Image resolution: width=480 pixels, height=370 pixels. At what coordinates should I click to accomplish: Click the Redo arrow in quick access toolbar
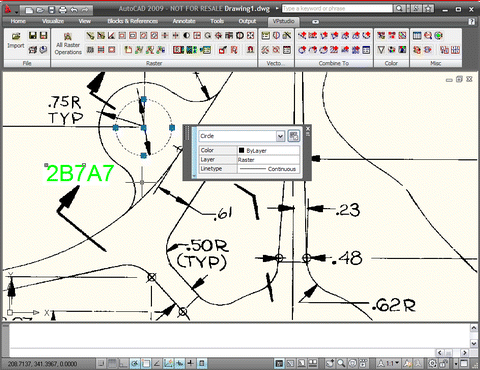tap(85, 10)
